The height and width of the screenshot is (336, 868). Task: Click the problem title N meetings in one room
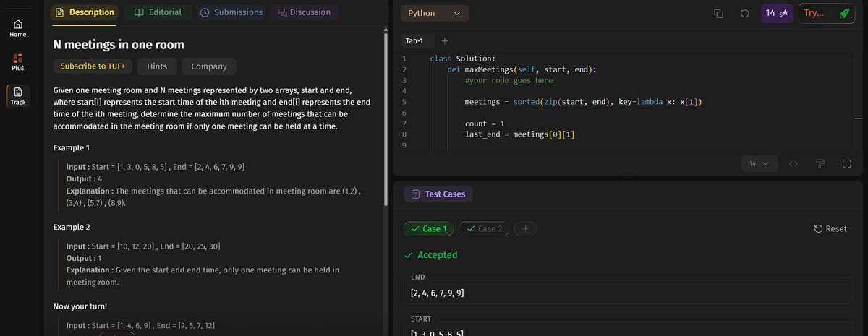[x=119, y=44]
